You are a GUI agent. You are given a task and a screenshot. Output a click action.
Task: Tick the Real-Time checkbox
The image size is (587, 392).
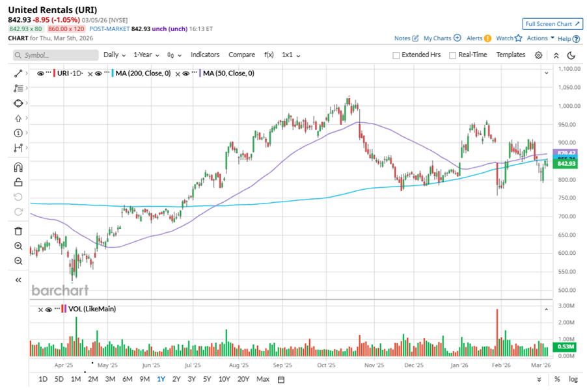click(x=452, y=55)
